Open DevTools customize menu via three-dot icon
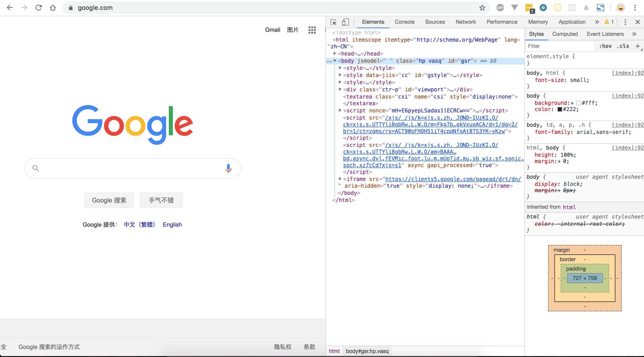 click(x=625, y=22)
